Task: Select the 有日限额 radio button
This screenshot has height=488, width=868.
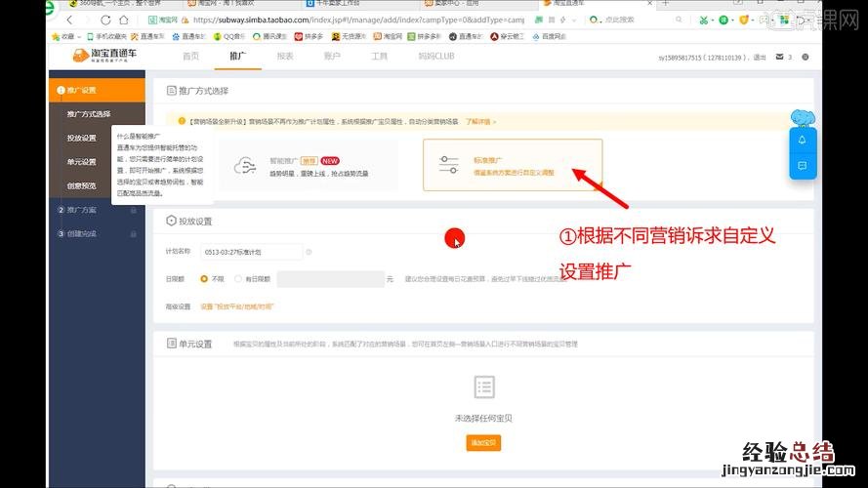Action: pyautogui.click(x=238, y=279)
